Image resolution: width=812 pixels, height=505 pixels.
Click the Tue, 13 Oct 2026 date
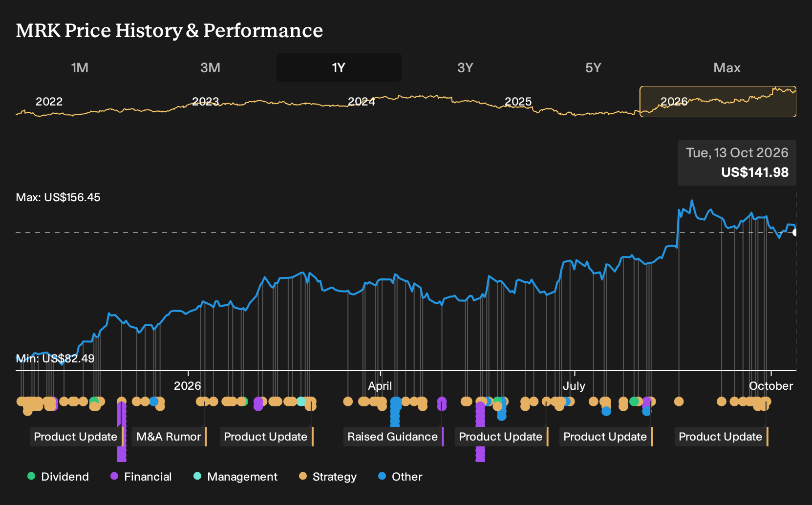tap(737, 153)
